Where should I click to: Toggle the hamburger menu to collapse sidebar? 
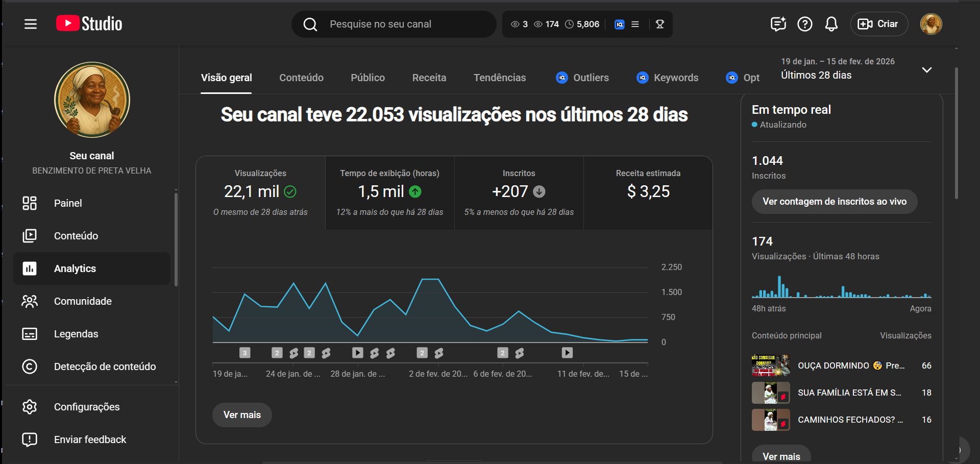click(x=31, y=24)
